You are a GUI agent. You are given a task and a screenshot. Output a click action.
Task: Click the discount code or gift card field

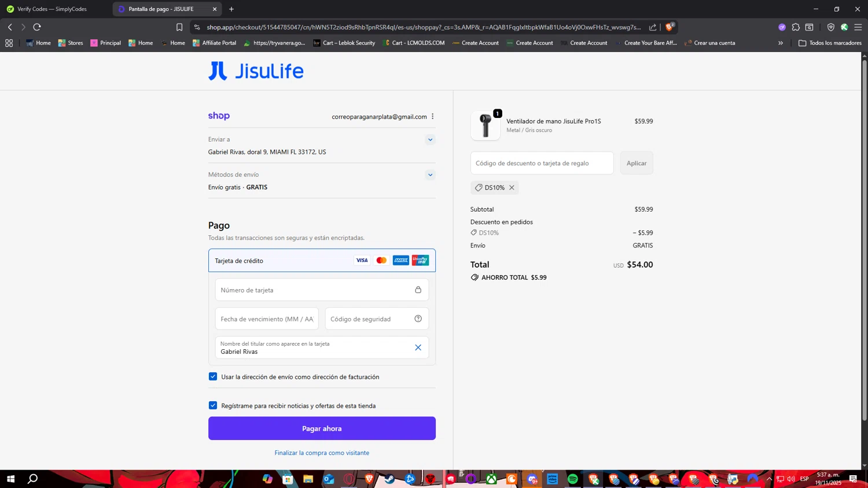(x=542, y=163)
